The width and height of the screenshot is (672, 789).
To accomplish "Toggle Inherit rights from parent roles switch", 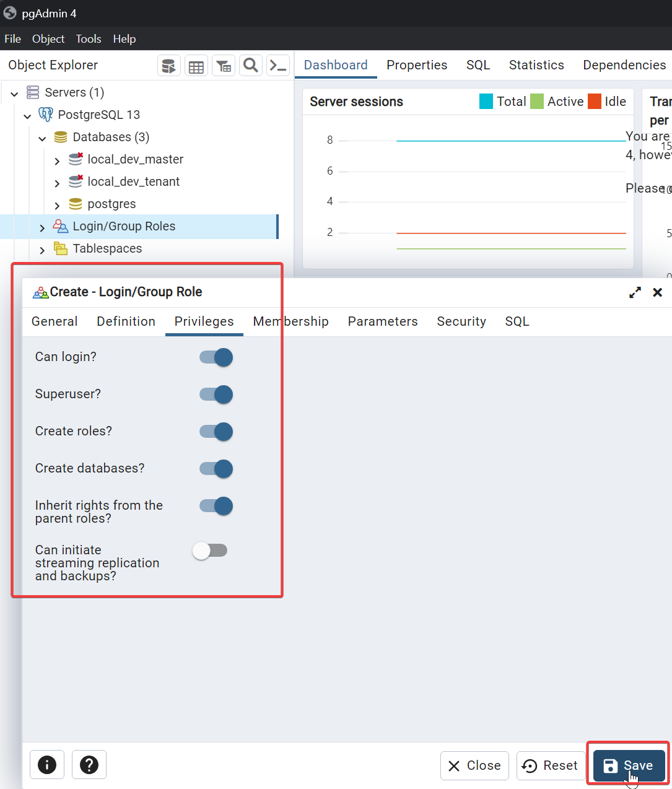I will coord(216,506).
